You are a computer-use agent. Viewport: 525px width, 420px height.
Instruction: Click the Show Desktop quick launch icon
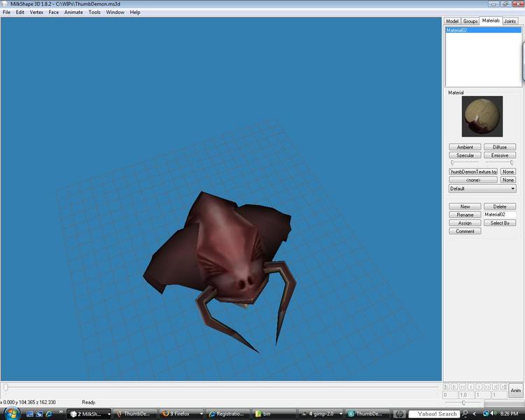tap(30, 414)
